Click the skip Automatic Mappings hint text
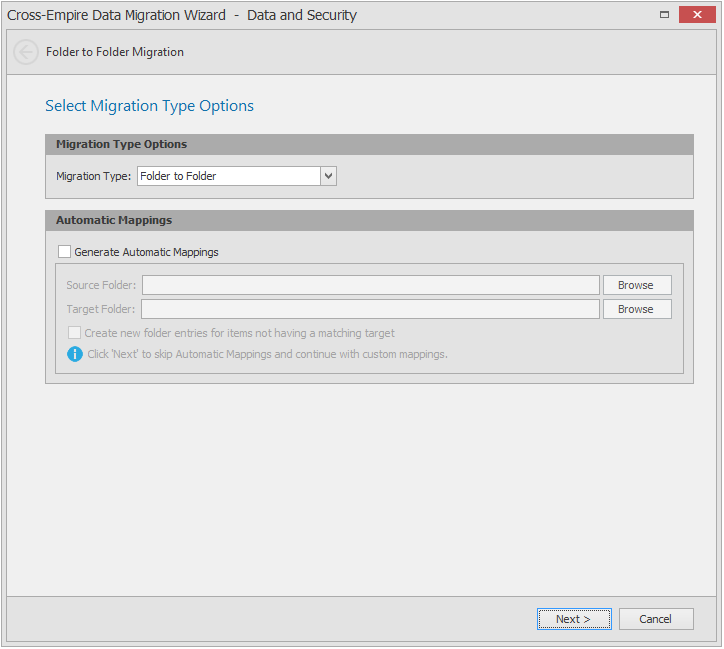Screen dimensions: 724x649 tap(268, 355)
